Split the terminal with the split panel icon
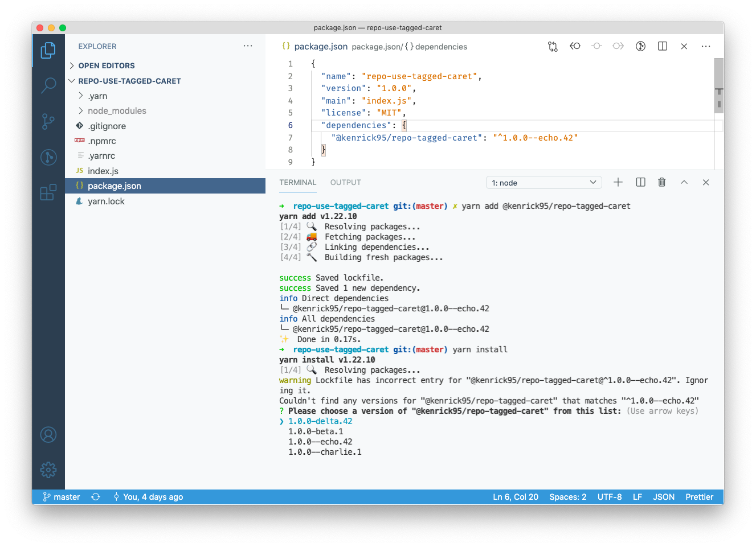The width and height of the screenshot is (756, 547). [x=640, y=182]
